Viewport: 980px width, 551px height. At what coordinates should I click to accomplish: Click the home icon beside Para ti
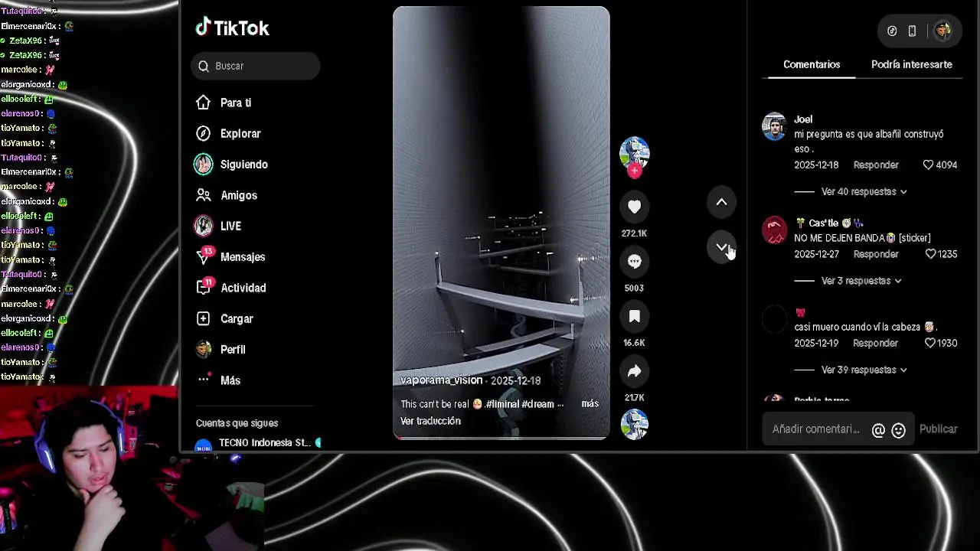click(x=203, y=103)
